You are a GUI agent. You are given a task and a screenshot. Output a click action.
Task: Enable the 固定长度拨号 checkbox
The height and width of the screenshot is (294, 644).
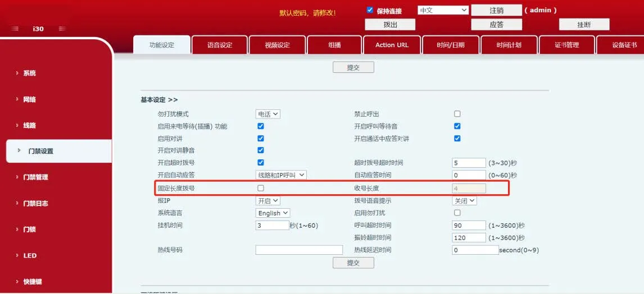coord(261,188)
